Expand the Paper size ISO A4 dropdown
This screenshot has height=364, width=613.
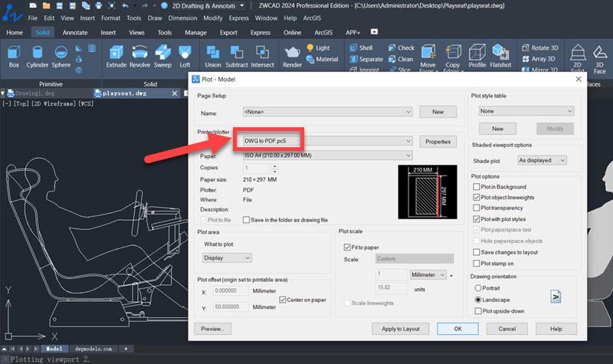click(x=326, y=156)
